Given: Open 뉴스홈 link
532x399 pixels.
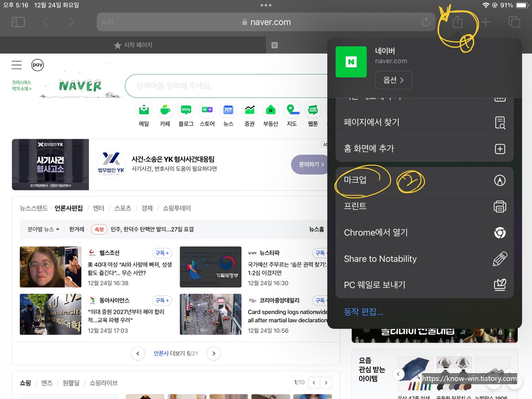Looking at the screenshot, I should click(317, 229).
